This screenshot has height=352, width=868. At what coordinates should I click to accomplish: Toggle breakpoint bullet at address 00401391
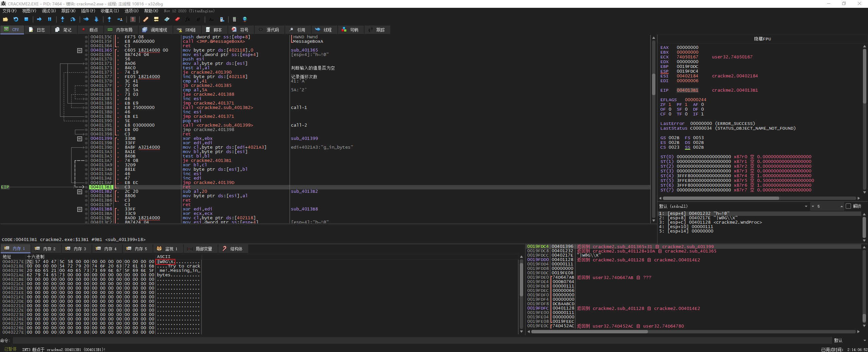[x=86, y=125]
